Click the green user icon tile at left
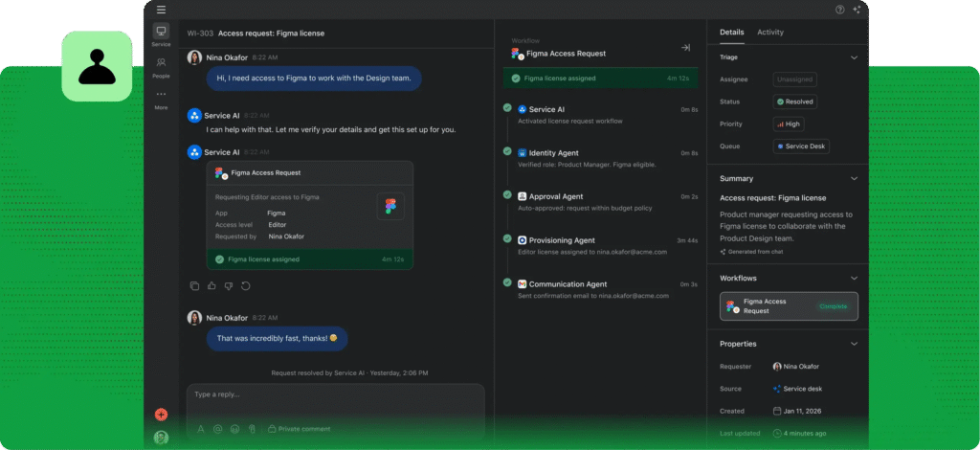This screenshot has width=980, height=450. coord(97,66)
